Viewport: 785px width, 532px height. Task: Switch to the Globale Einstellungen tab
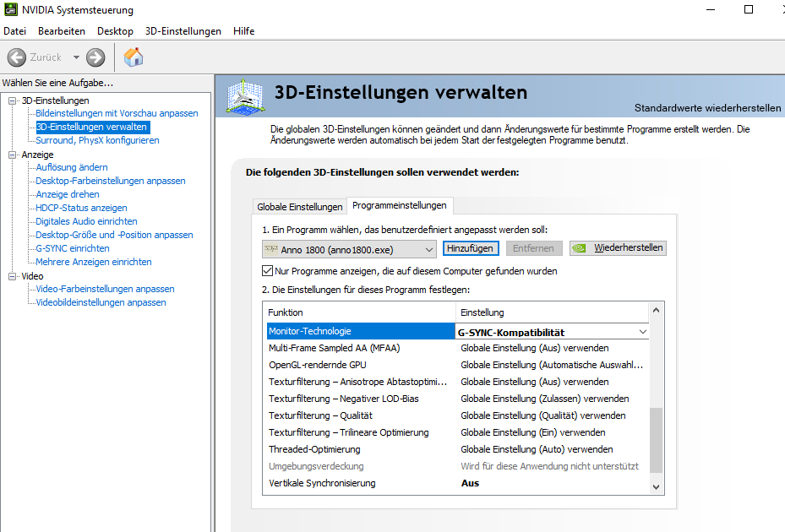(299, 207)
